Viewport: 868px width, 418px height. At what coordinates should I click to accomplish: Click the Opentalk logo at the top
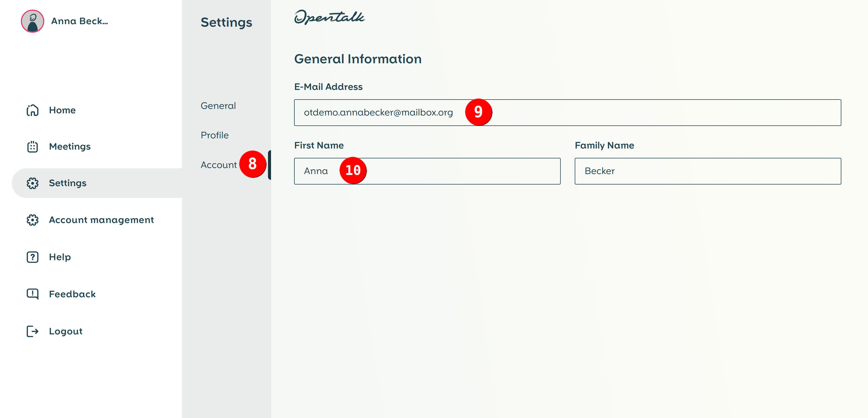[330, 18]
